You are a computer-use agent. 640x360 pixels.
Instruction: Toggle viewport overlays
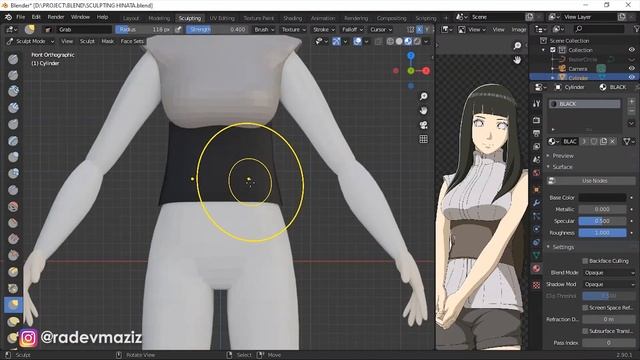click(x=357, y=41)
